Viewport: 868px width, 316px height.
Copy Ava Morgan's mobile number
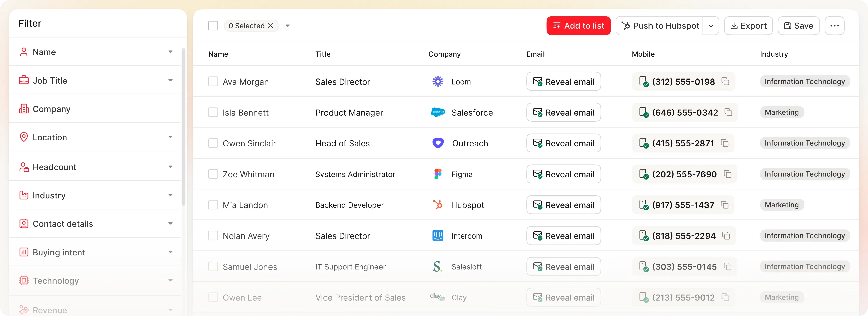click(x=725, y=82)
